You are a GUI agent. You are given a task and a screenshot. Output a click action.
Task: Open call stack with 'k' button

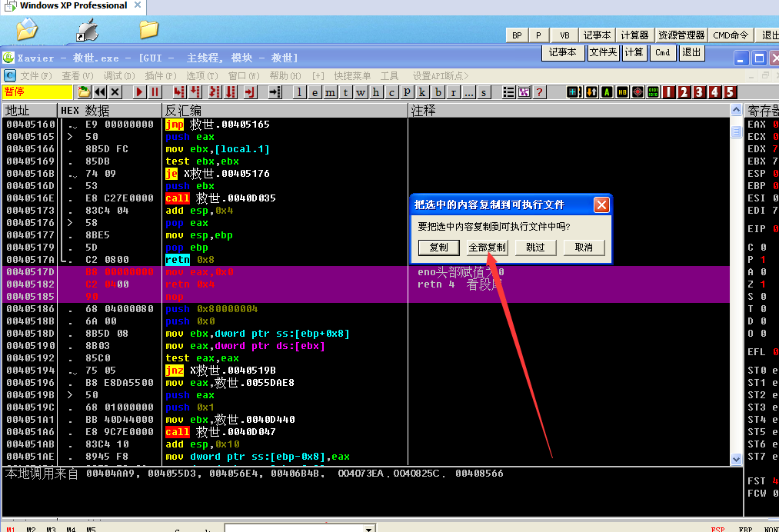pos(422,92)
